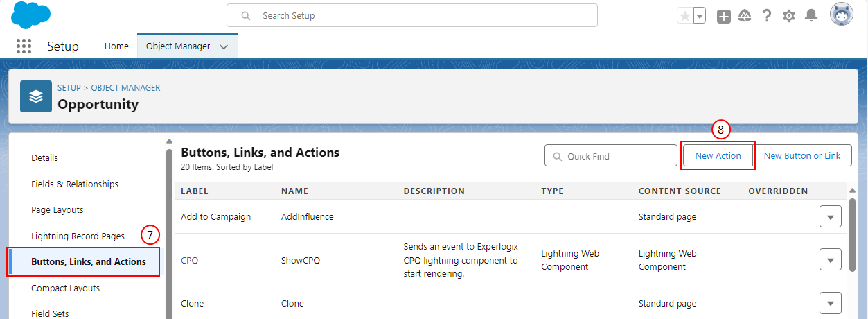This screenshot has width=868, height=319.
Task: Select Details in the sidebar
Action: (45, 158)
